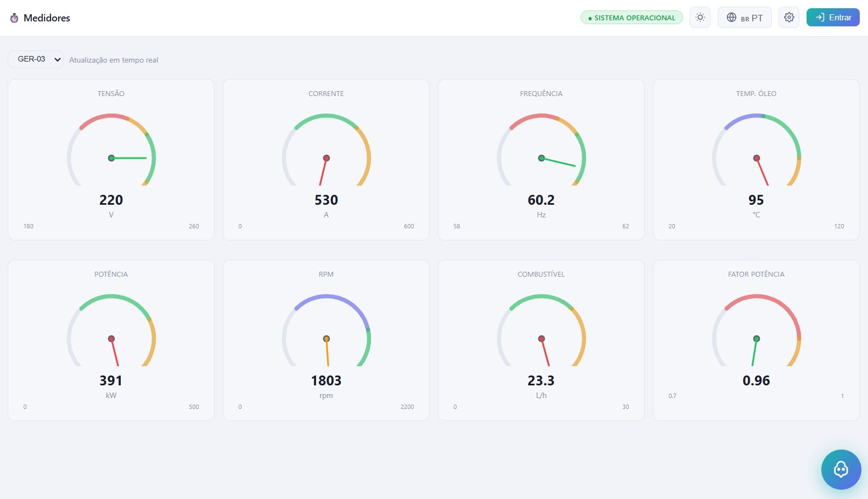Click the Sistema Operacional status badge
The image size is (868, 499).
click(632, 18)
